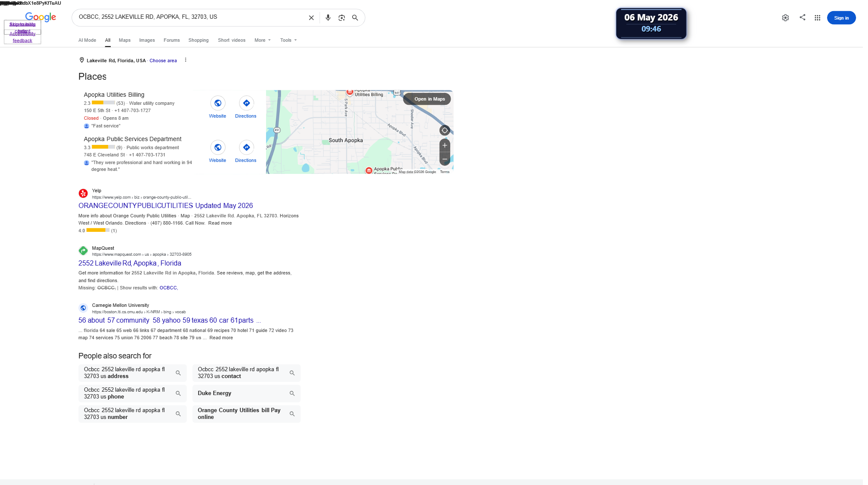Open Apopka Public Services Department place listing
Image resolution: width=868 pixels, height=485 pixels.
click(133, 139)
